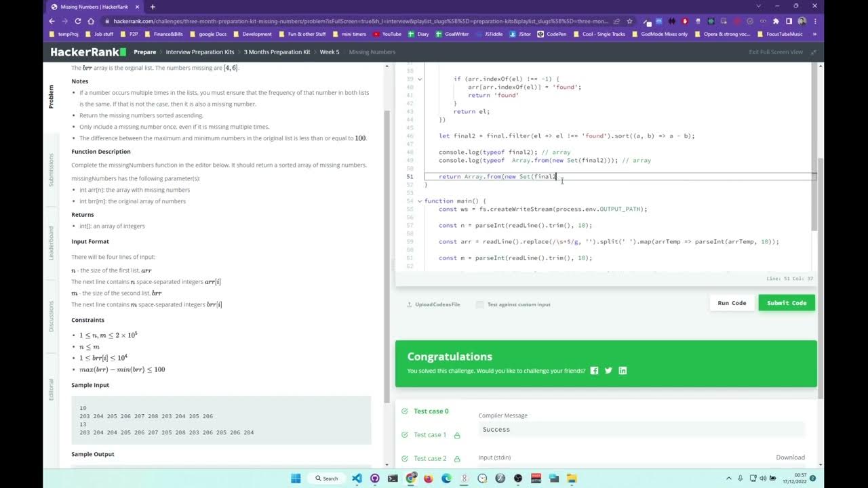Click the Run Code button
The width and height of the screenshot is (868, 488).
[732, 303]
